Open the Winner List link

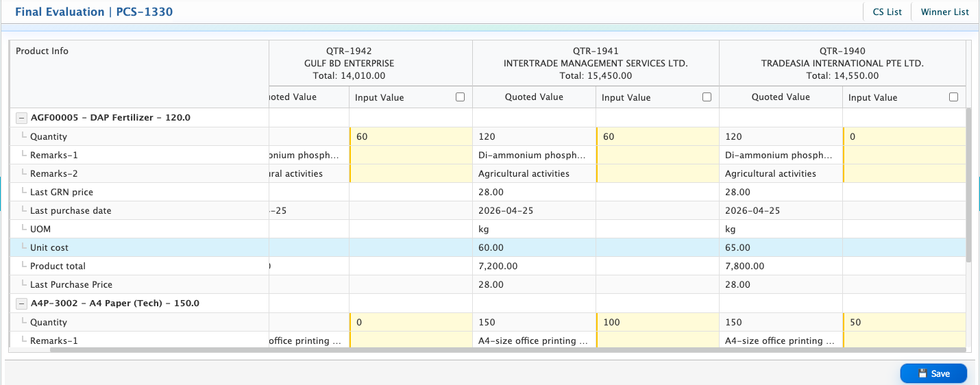pyautogui.click(x=944, y=12)
